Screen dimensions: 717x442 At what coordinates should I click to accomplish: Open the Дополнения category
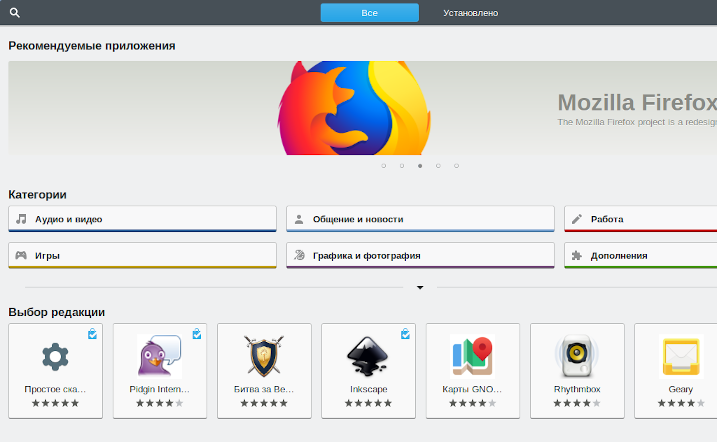click(x=641, y=256)
